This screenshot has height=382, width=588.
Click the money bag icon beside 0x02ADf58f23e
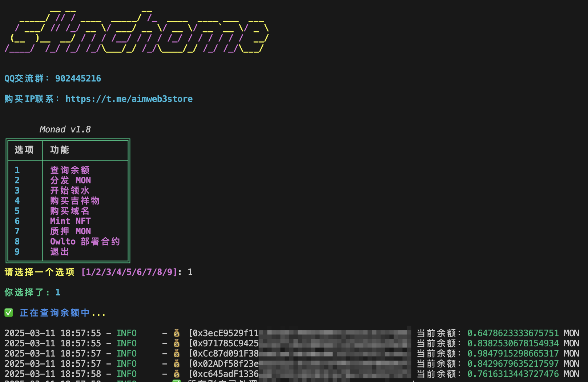[177, 364]
